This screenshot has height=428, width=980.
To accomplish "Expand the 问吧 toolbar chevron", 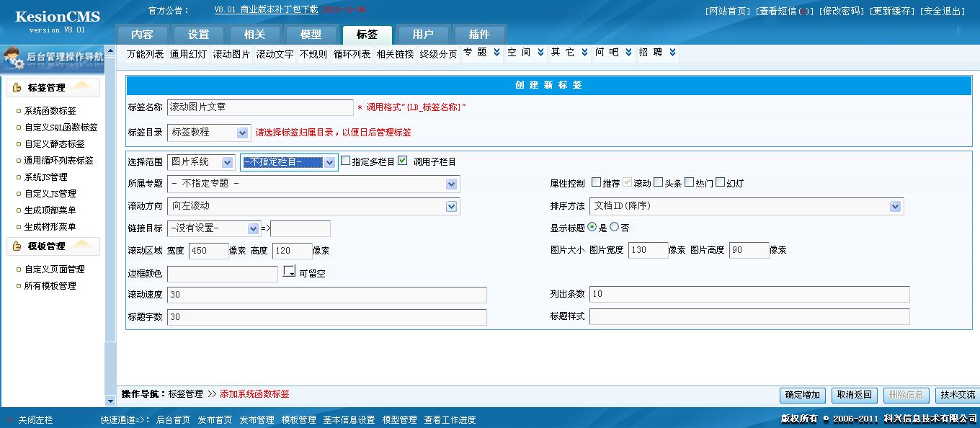I will 628,53.
